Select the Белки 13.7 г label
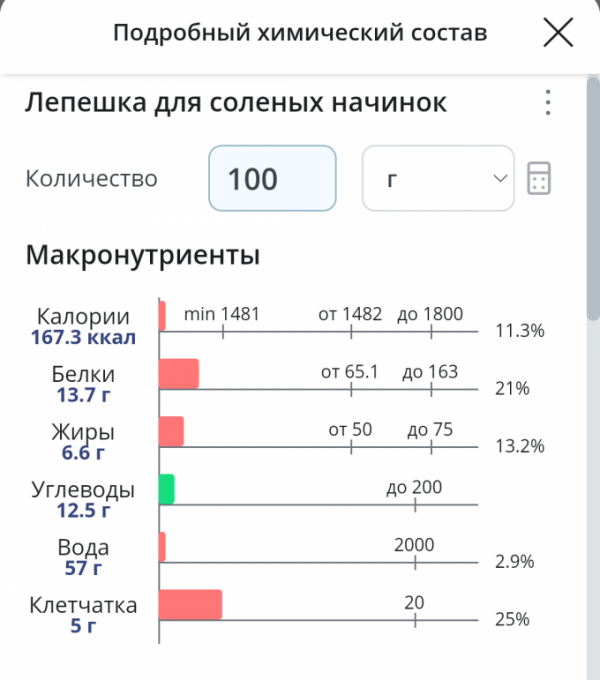 pyautogui.click(x=83, y=384)
